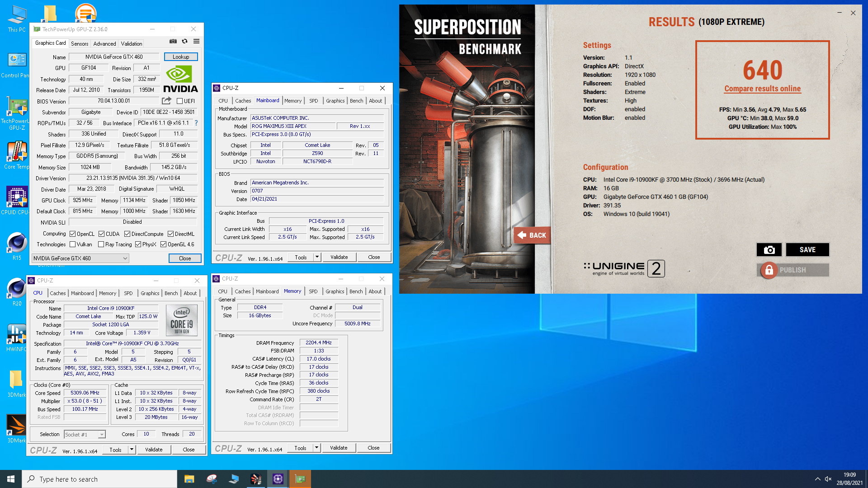Click the GPU-Z screenshot camera icon
The image size is (868, 488).
pyautogui.click(x=173, y=41)
